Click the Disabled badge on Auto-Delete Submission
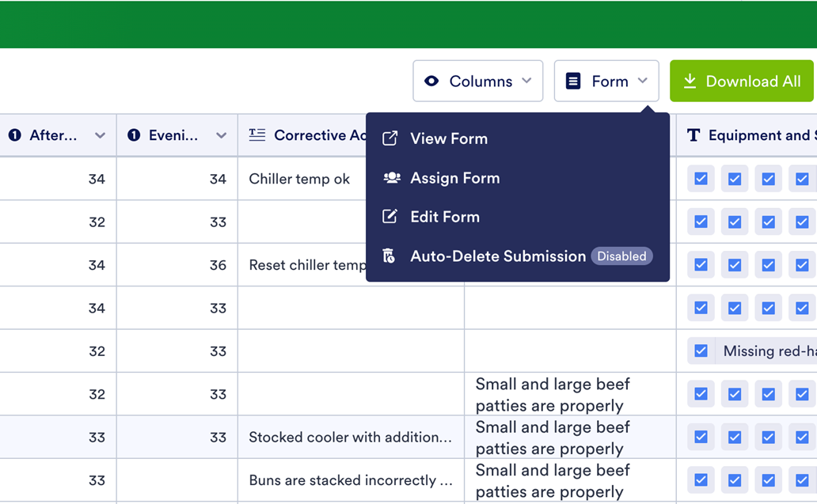This screenshot has height=504, width=817. tap(621, 256)
